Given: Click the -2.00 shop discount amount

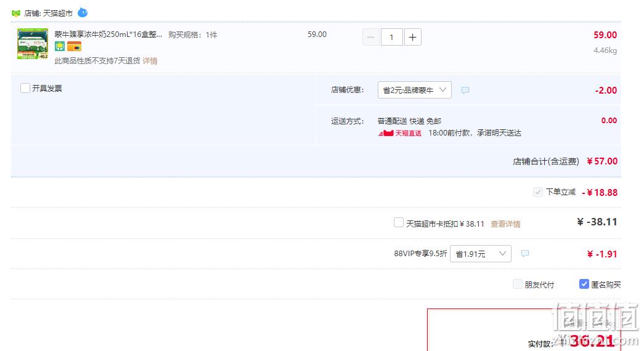Looking at the screenshot, I should click(606, 91).
